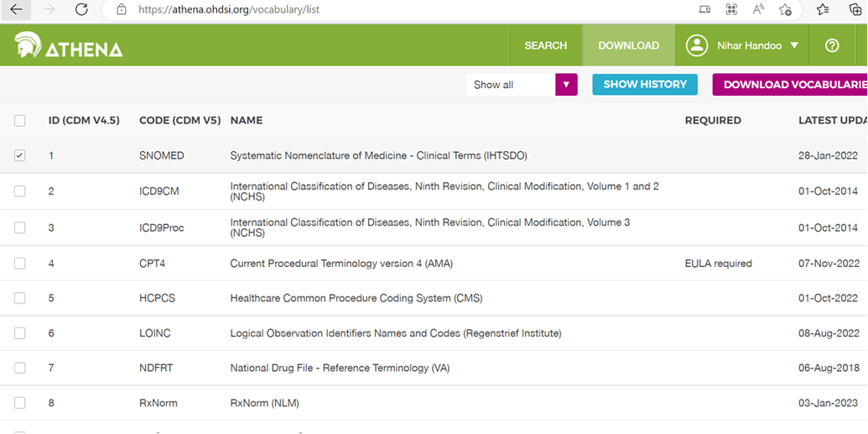Click the DOWNLOAD VOCABULARIES button

(790, 84)
